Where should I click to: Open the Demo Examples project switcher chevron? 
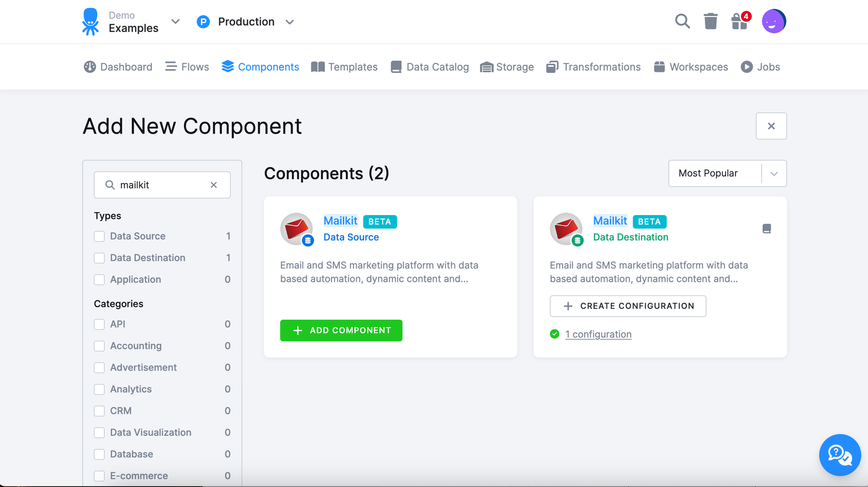click(175, 21)
